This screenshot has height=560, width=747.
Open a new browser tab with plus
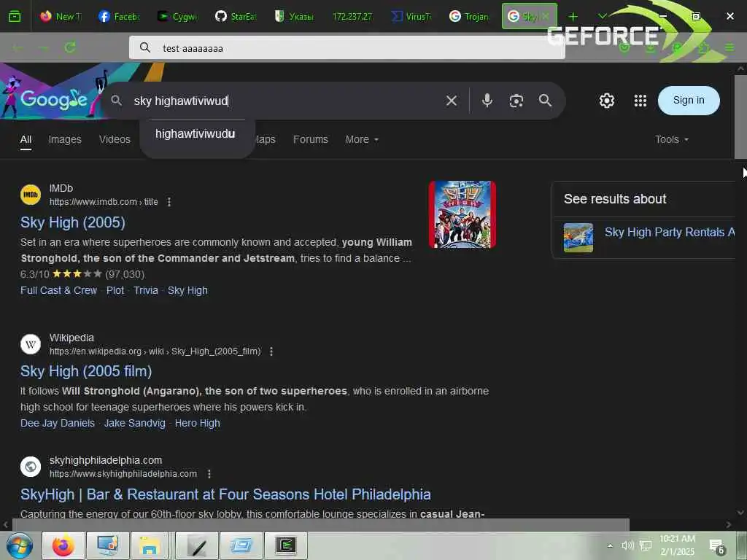pyautogui.click(x=573, y=17)
